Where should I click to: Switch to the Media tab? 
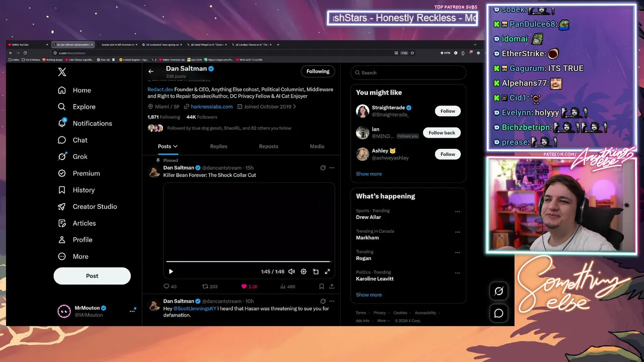pos(317,146)
